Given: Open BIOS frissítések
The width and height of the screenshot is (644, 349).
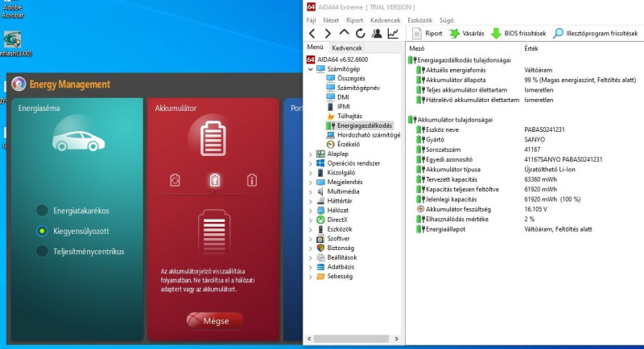Looking at the screenshot, I should (518, 34).
